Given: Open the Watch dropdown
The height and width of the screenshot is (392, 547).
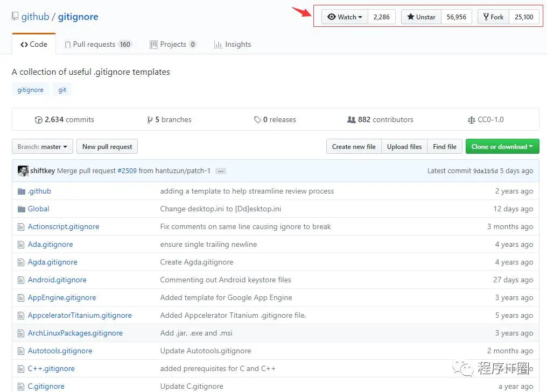Looking at the screenshot, I should click(345, 17).
